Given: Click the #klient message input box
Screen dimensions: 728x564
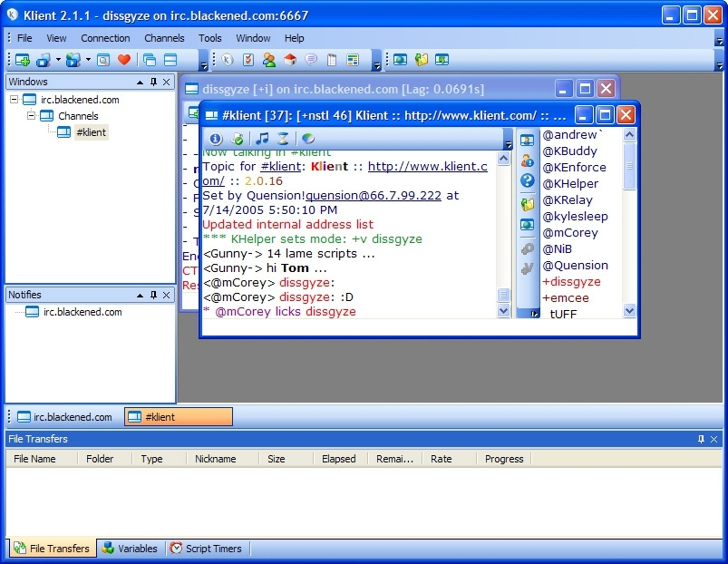Looking at the screenshot, I should (419, 326).
